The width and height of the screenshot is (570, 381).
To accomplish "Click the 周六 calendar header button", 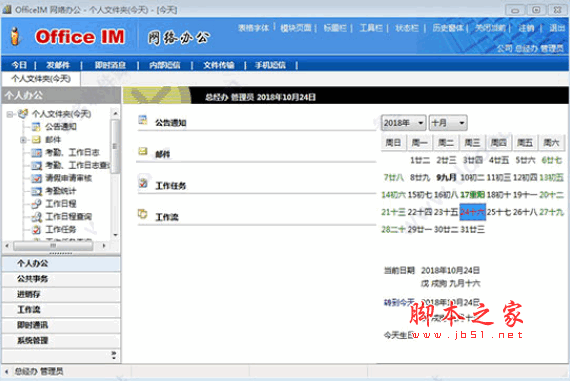I will point(551,143).
